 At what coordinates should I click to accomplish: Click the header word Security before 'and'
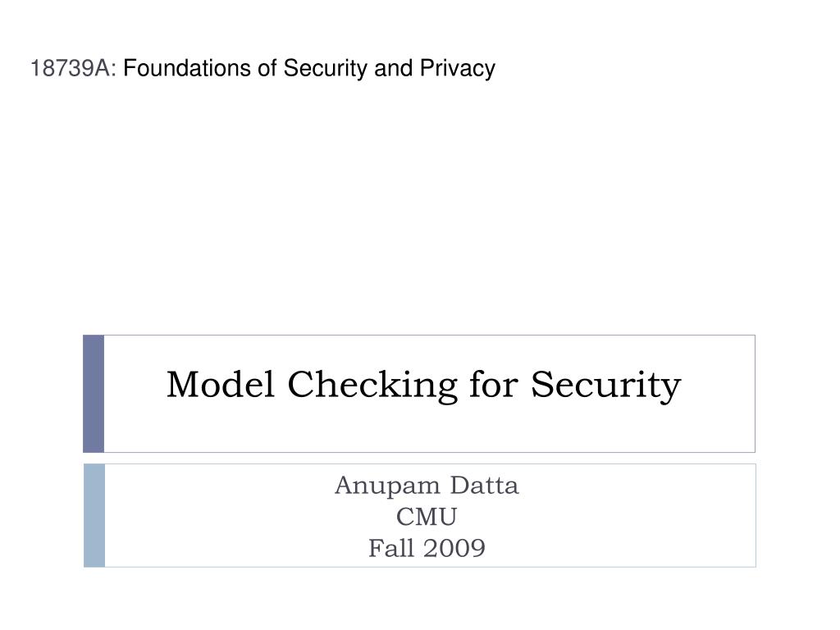pos(325,69)
